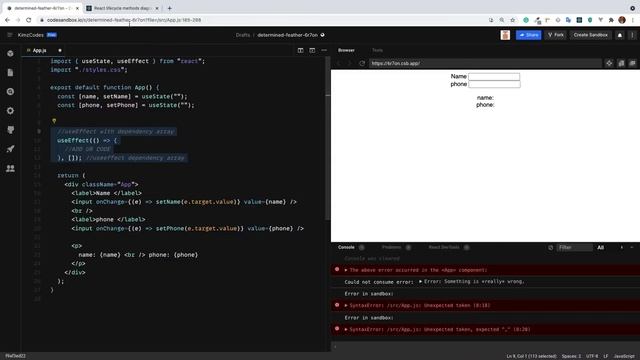Open the Deployment rocket sidebar icon
This screenshot has width=640, height=360.
click(10, 149)
